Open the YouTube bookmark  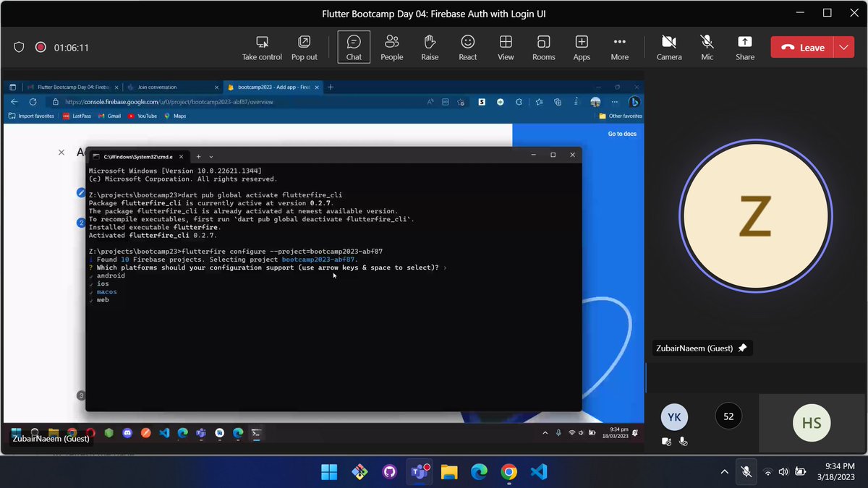(142, 116)
